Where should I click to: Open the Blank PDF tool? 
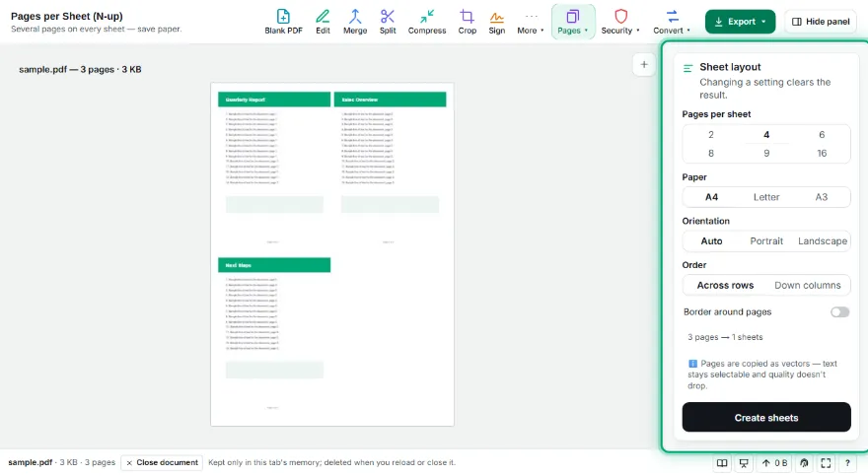click(283, 22)
